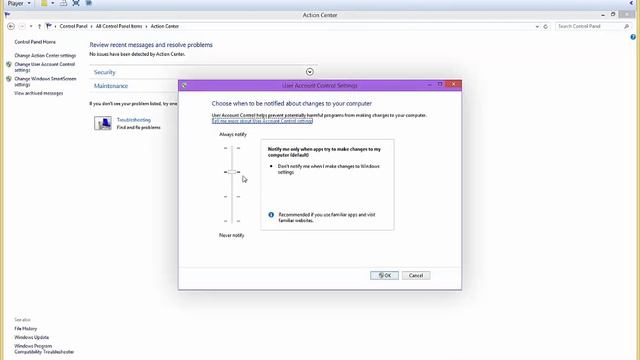
Task: Click the flag icon in the address bar
Action: click(49, 26)
